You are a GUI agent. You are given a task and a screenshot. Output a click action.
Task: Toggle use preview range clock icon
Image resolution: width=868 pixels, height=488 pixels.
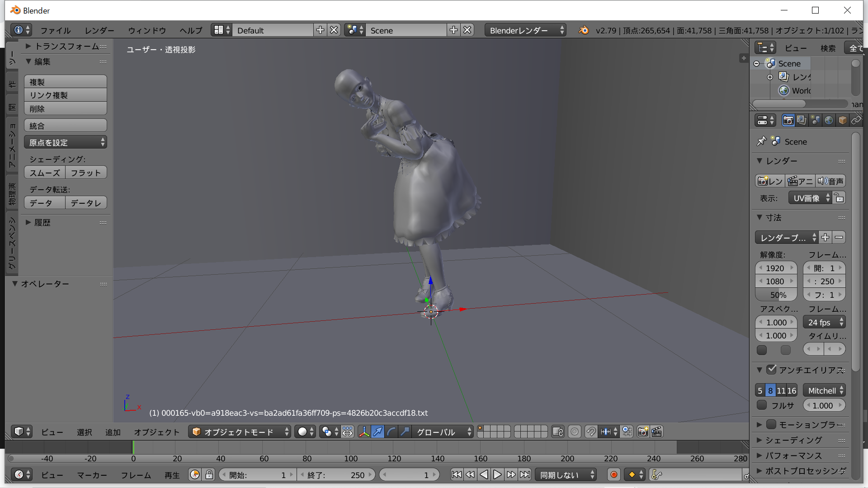click(195, 474)
